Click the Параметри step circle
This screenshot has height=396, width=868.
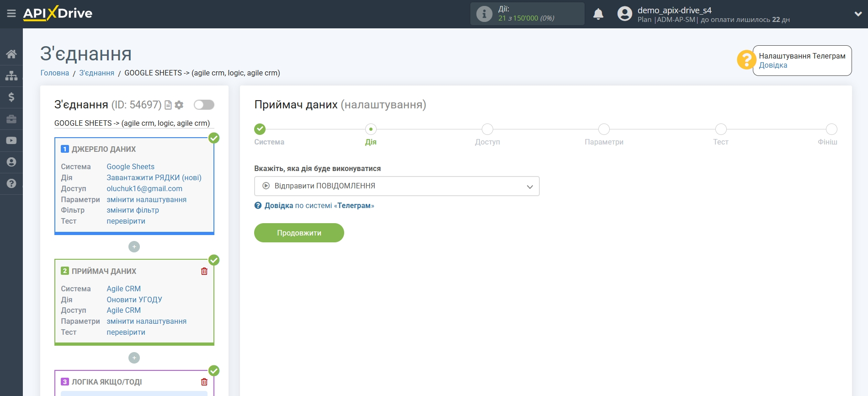[604, 129]
